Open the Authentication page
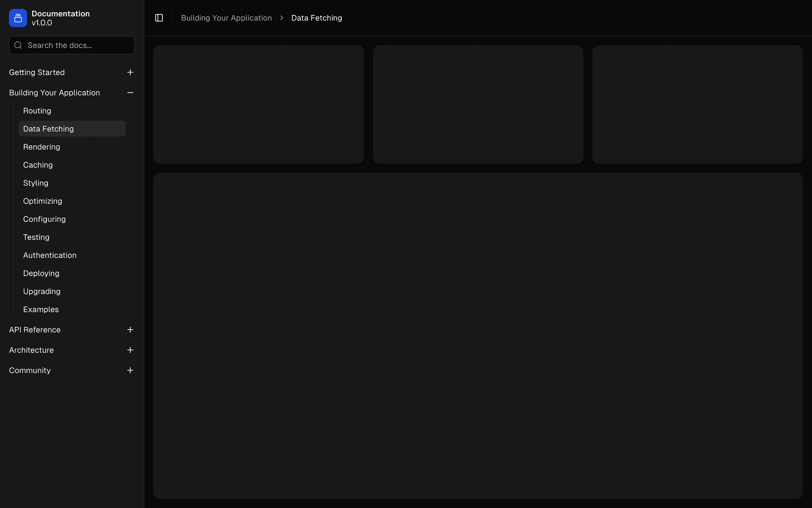 pos(49,255)
